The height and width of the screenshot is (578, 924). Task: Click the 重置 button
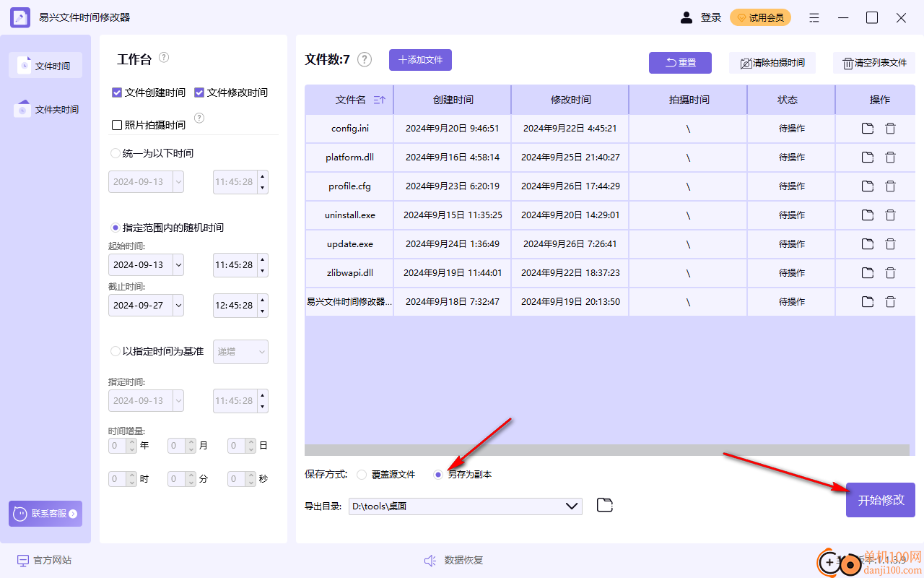click(680, 63)
